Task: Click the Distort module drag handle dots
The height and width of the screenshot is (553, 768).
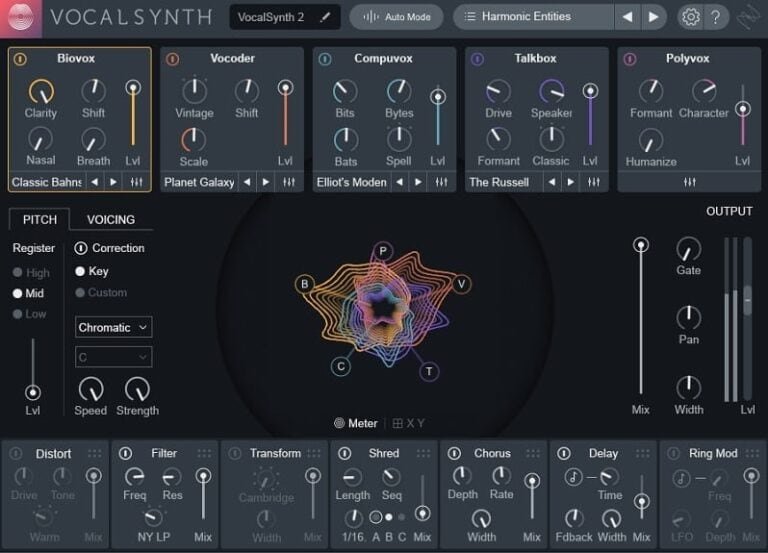Action: point(94,453)
